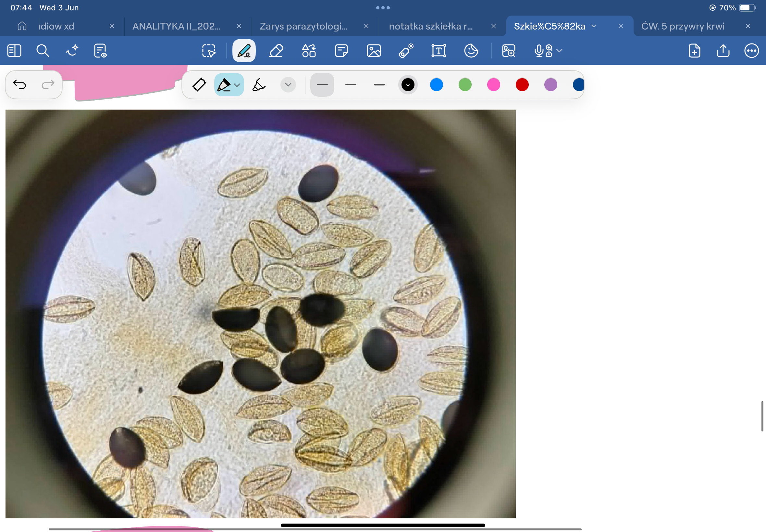Tap the microscope slide photo
The height and width of the screenshot is (532, 766).
click(x=260, y=314)
